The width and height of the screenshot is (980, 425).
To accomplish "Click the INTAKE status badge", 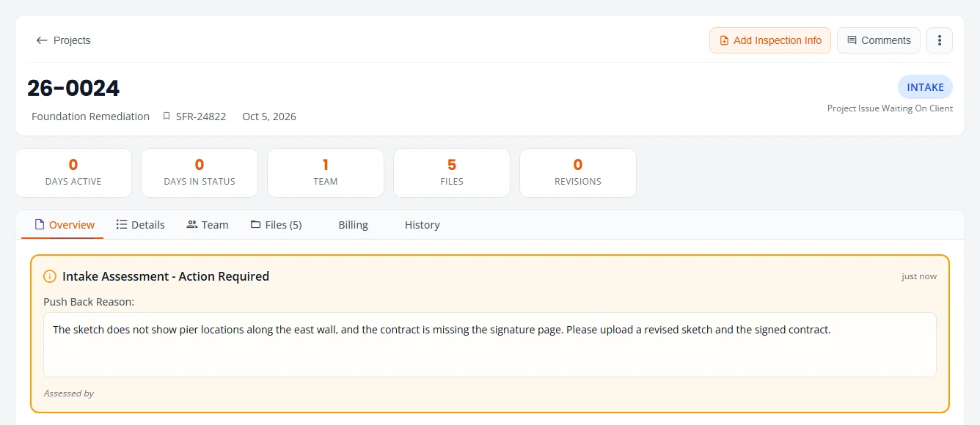I will point(925,87).
